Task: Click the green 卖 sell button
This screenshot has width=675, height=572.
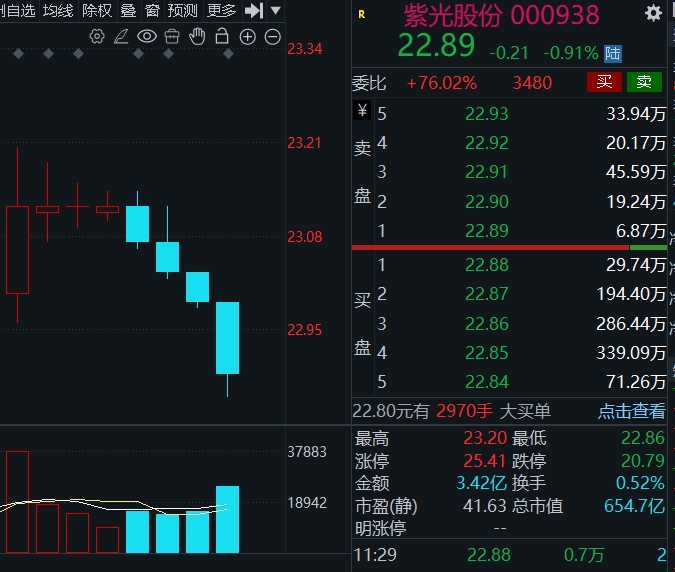Action: click(644, 82)
